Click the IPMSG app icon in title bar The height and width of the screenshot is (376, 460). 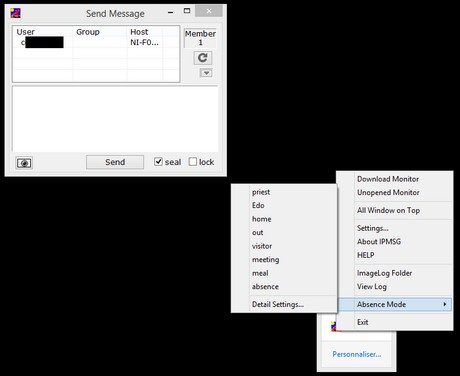tap(15, 13)
